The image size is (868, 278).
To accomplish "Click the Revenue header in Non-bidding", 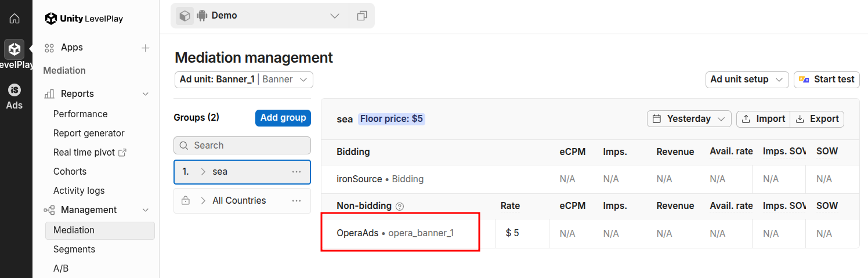I will [x=675, y=206].
